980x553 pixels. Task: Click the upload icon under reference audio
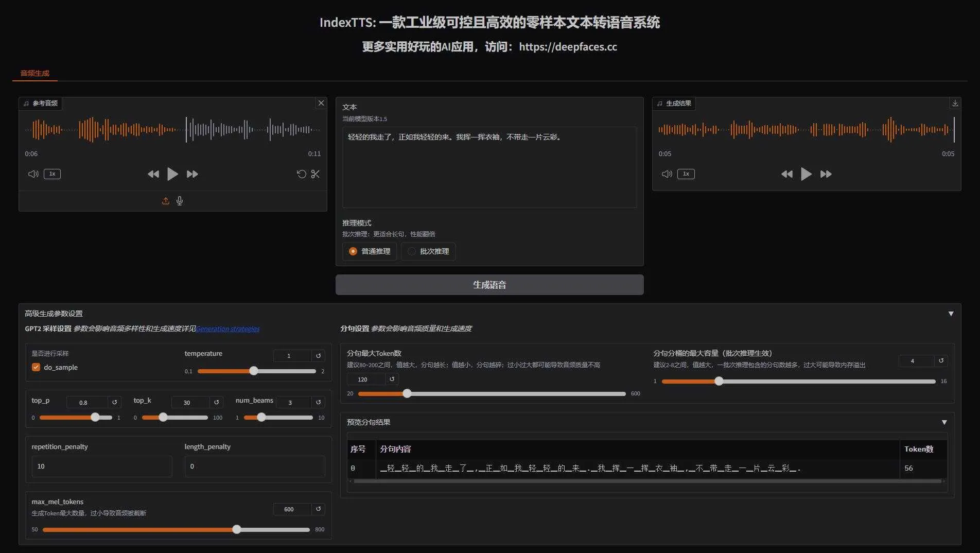(166, 201)
